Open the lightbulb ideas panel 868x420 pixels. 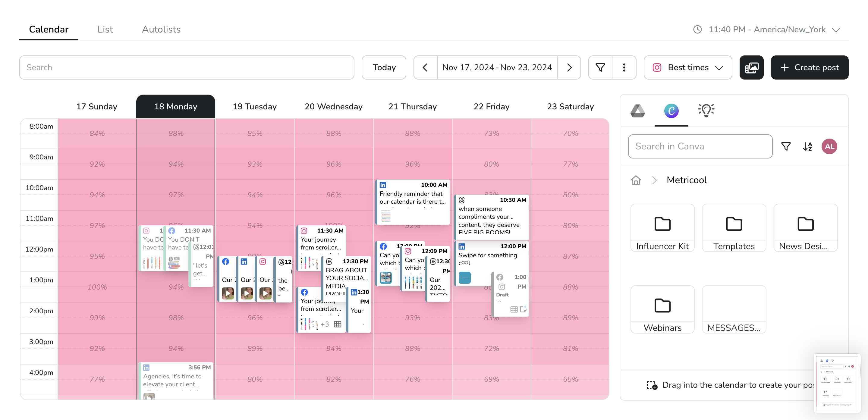tap(706, 111)
